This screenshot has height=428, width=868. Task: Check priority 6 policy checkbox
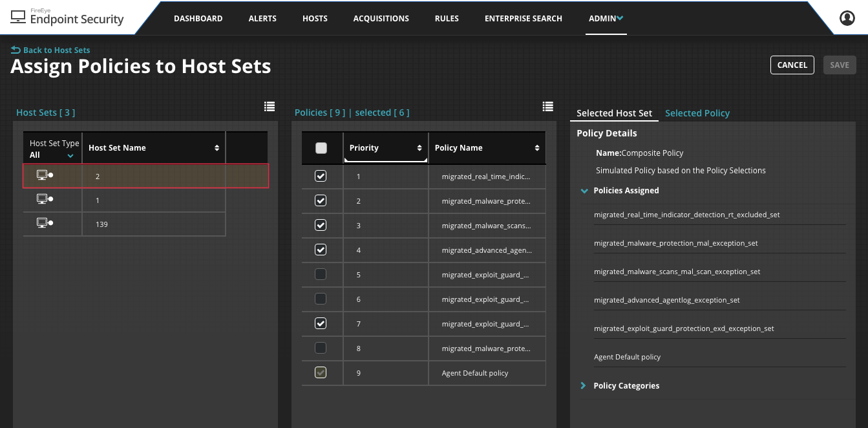pos(321,299)
